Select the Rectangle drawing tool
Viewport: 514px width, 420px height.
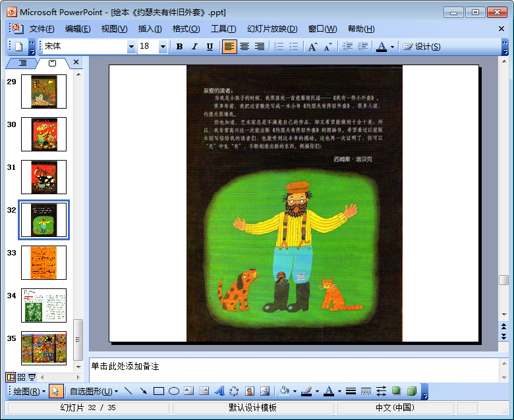159,391
